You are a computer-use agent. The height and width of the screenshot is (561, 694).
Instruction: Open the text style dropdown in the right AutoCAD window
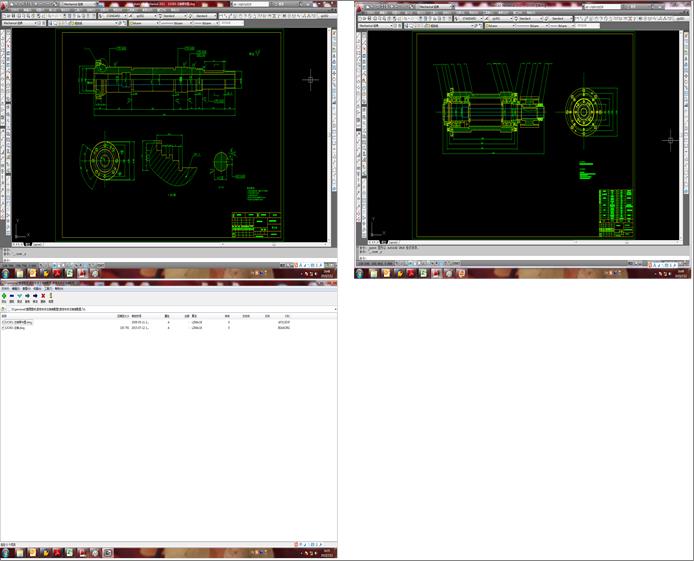470,19
